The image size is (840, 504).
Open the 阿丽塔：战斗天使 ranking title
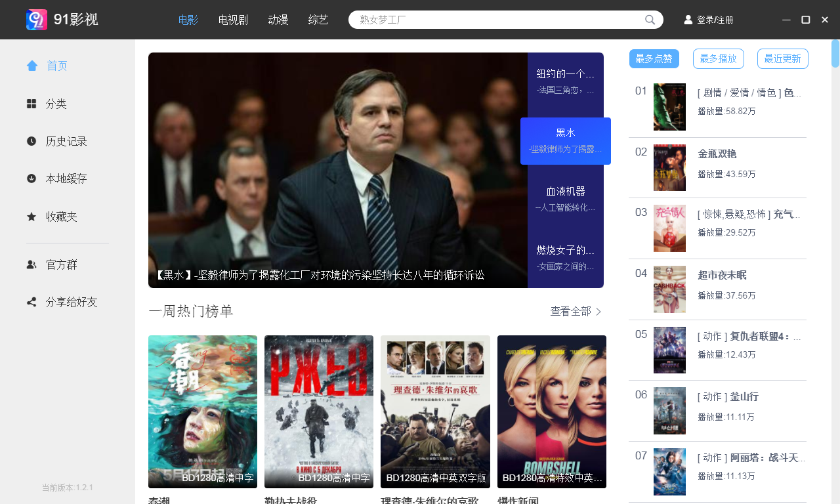751,457
